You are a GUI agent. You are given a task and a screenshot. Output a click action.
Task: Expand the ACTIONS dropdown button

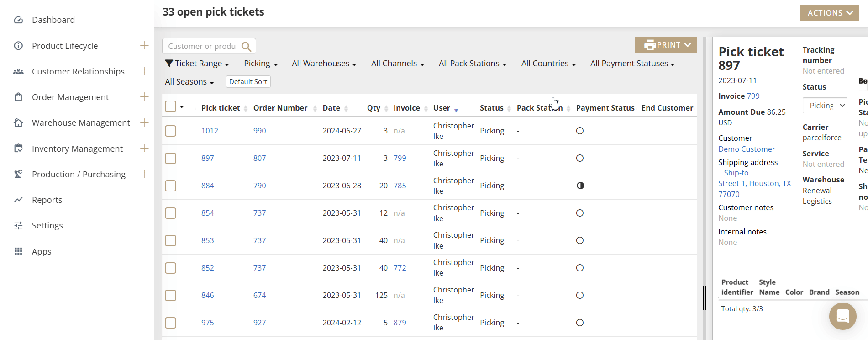point(829,13)
